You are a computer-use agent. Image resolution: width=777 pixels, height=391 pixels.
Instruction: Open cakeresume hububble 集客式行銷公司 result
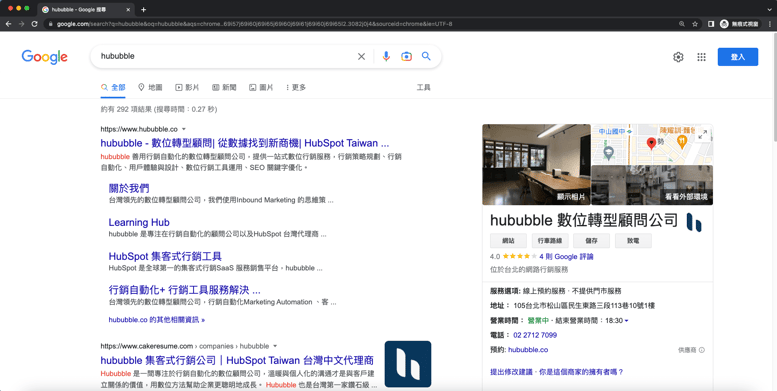point(237,360)
